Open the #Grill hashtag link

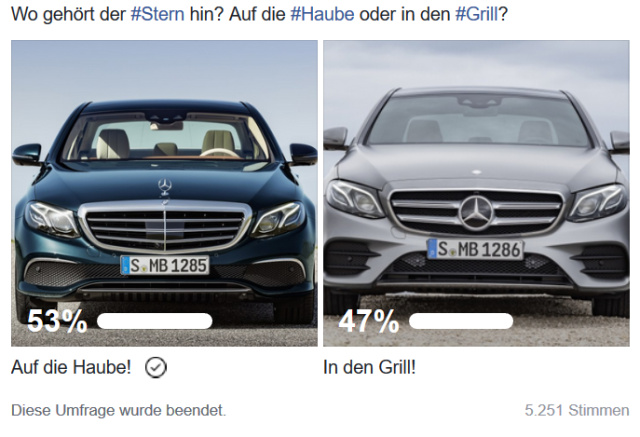coord(477,14)
